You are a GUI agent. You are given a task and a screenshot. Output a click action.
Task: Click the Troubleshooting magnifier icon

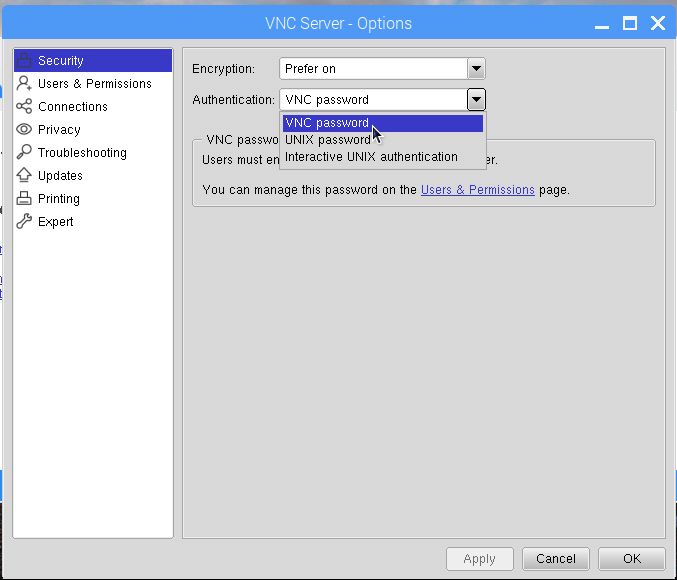tap(25, 153)
